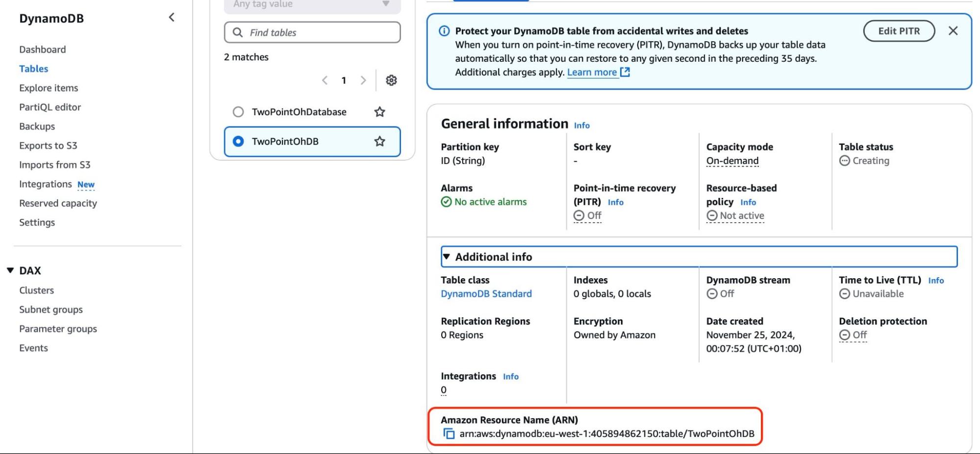Click the Creating table status text
980x454 pixels.
point(871,161)
